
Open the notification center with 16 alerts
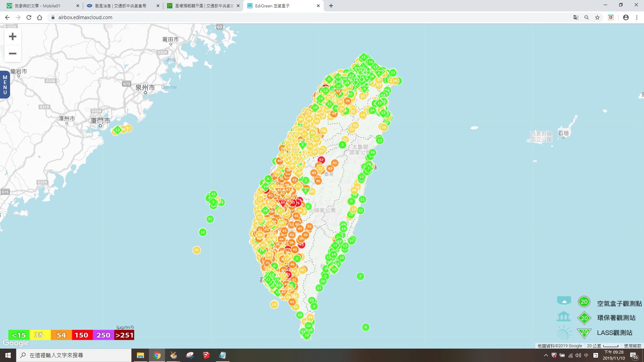634,356
